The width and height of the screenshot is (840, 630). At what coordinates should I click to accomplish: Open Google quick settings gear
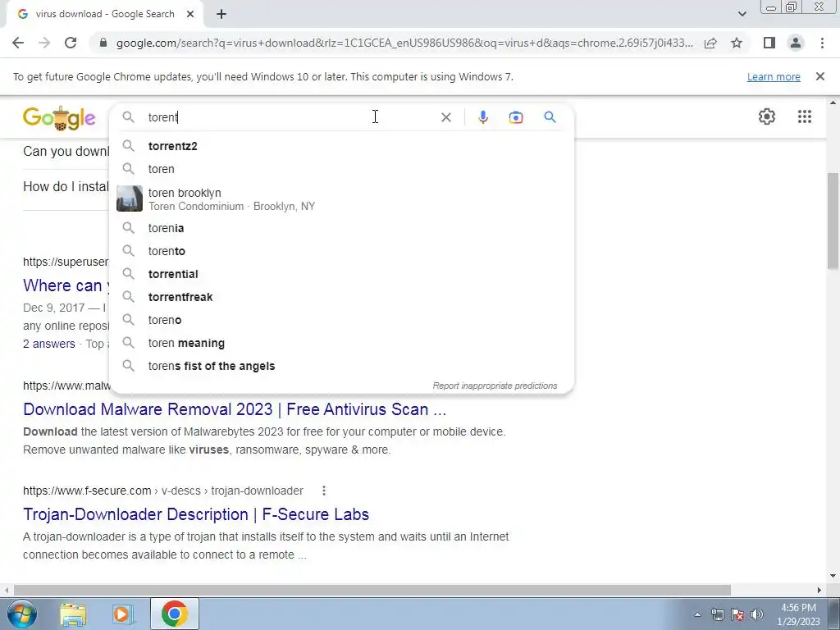point(767,116)
